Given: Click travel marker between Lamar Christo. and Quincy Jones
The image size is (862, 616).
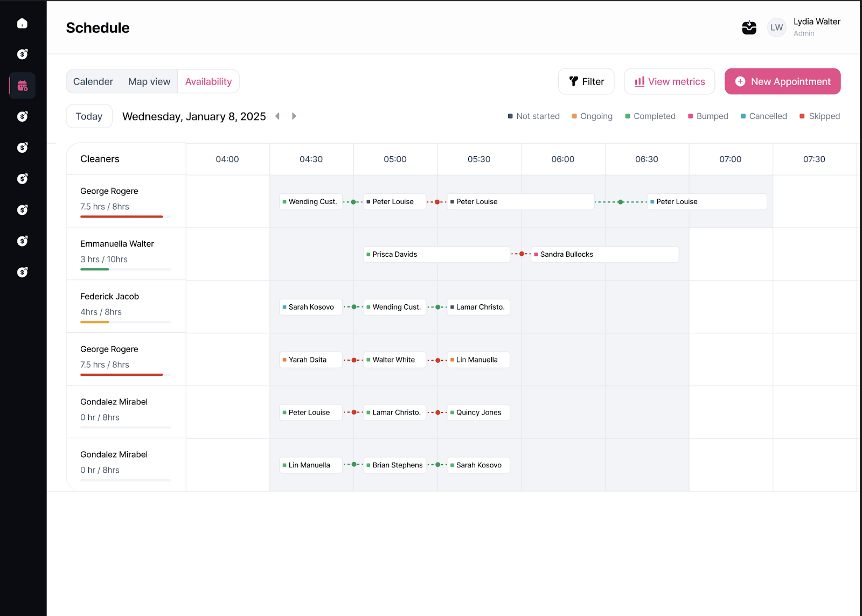Looking at the screenshot, I should point(438,412).
